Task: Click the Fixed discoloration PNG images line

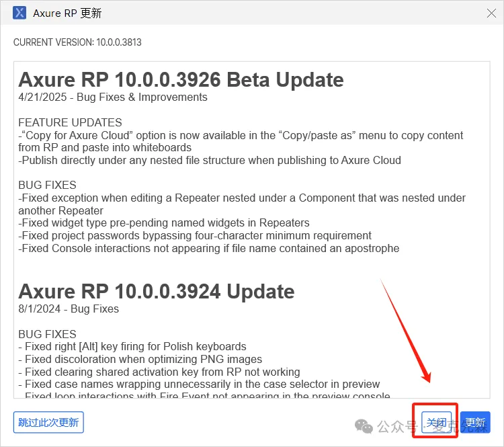Action: (x=140, y=360)
